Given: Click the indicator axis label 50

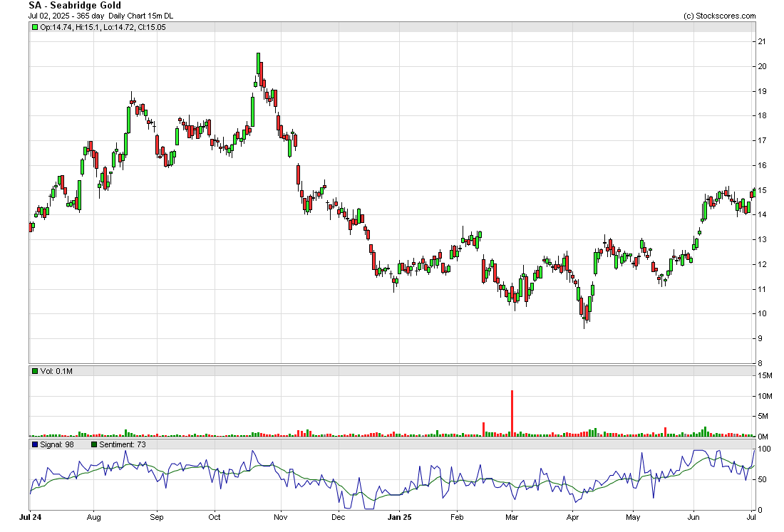Looking at the screenshot, I should tap(763, 479).
